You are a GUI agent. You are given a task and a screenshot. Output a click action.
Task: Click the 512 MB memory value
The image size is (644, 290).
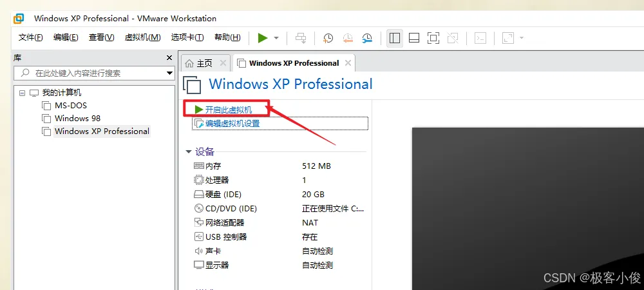coord(316,166)
